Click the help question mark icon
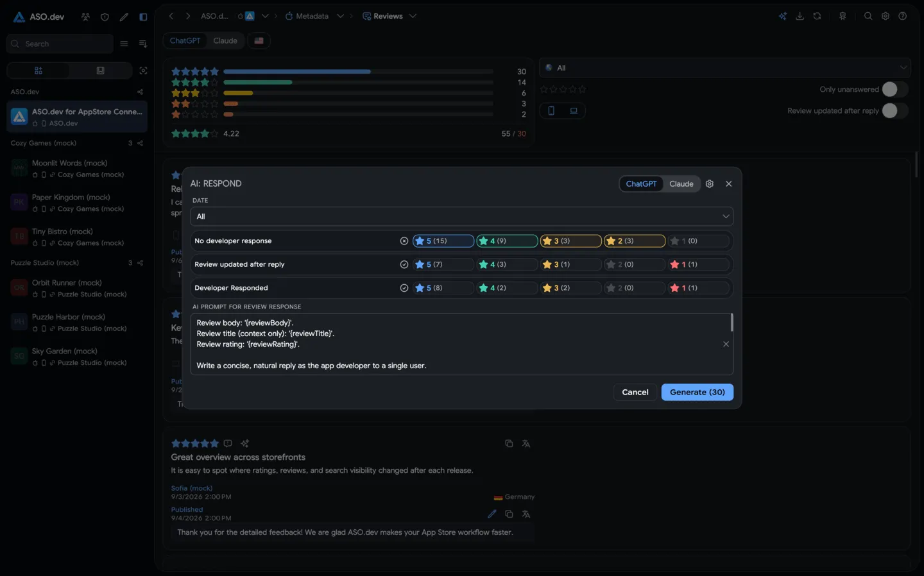This screenshot has width=924, height=576. pyautogui.click(x=902, y=16)
